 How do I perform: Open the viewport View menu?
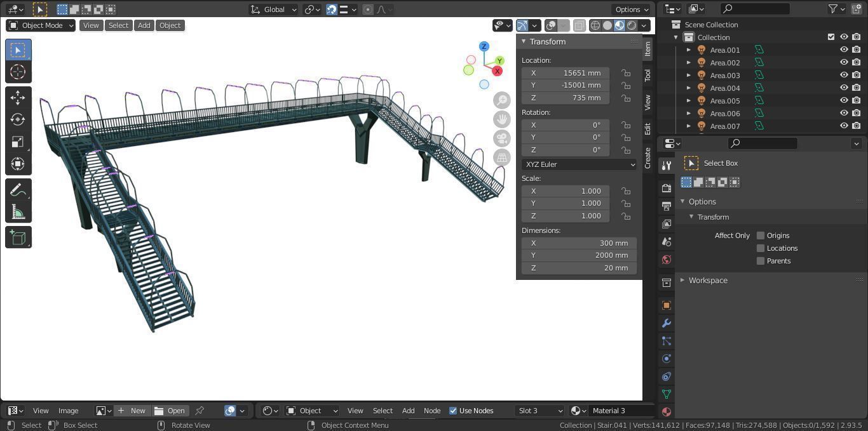click(x=91, y=25)
